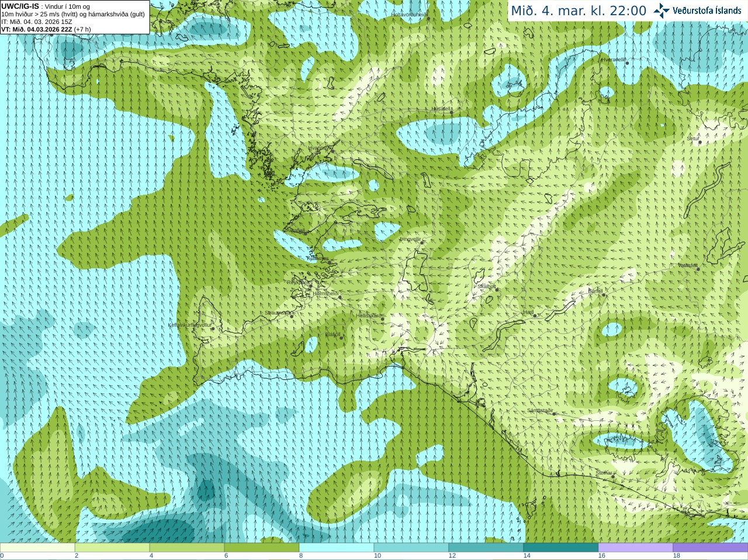
Task: Click the 16–18 m/s light purple legend swatch
Action: [x=636, y=548]
